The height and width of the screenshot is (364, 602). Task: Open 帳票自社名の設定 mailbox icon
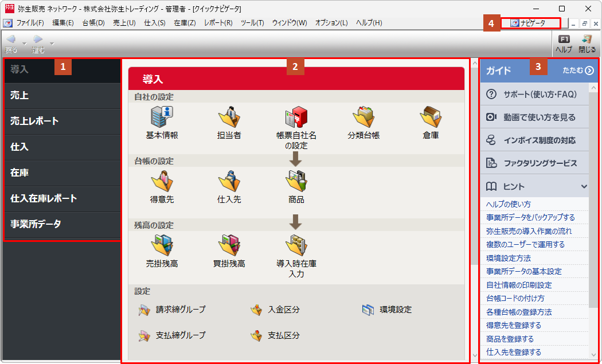pos(296,116)
